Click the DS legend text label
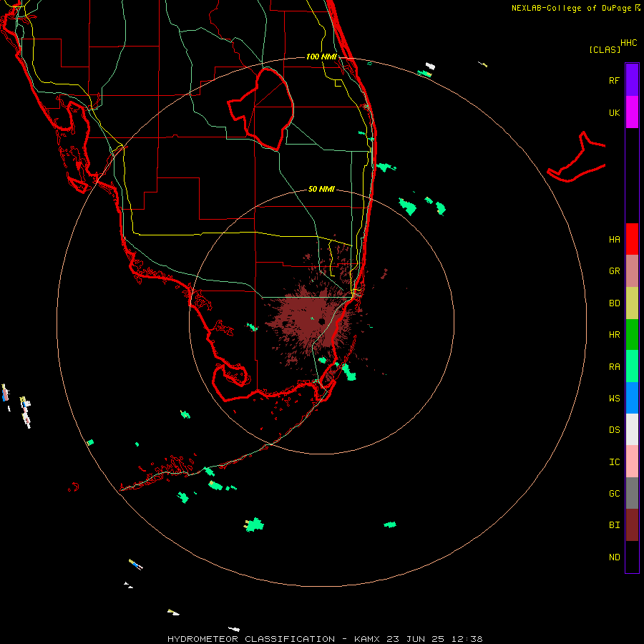The width and height of the screenshot is (644, 644). (614, 430)
